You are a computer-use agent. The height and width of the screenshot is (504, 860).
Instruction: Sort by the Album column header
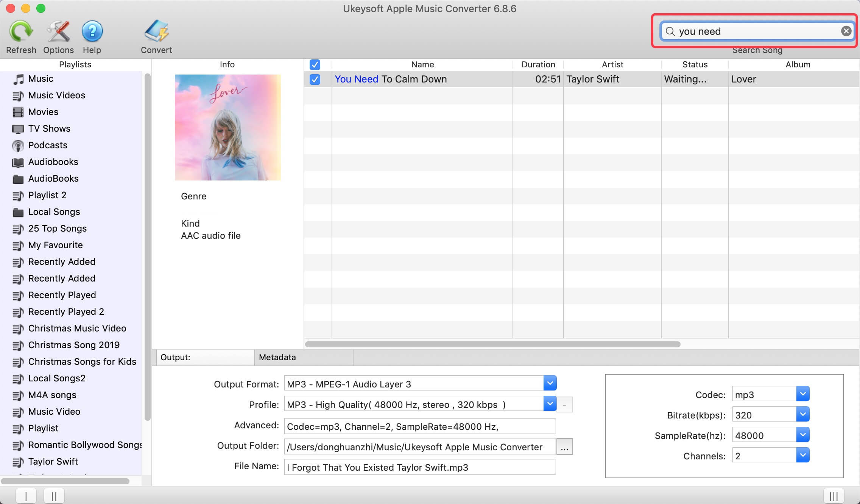(794, 65)
